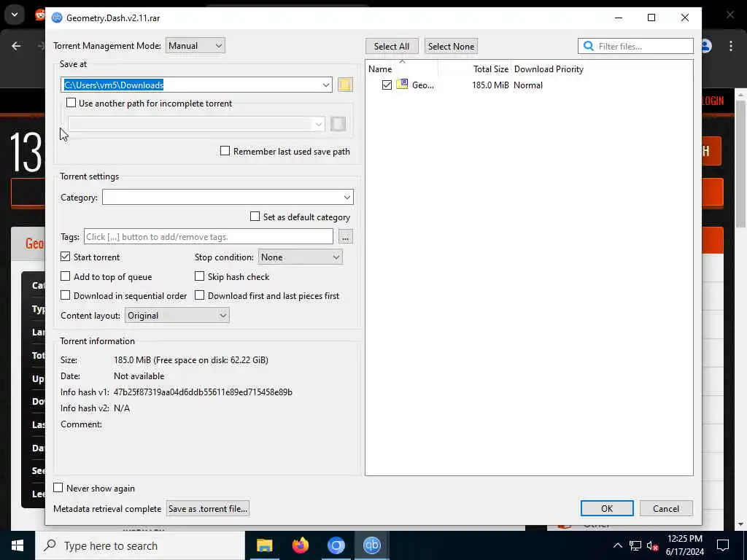
Task: Open the browser tab list chevron
Action: (x=15, y=15)
